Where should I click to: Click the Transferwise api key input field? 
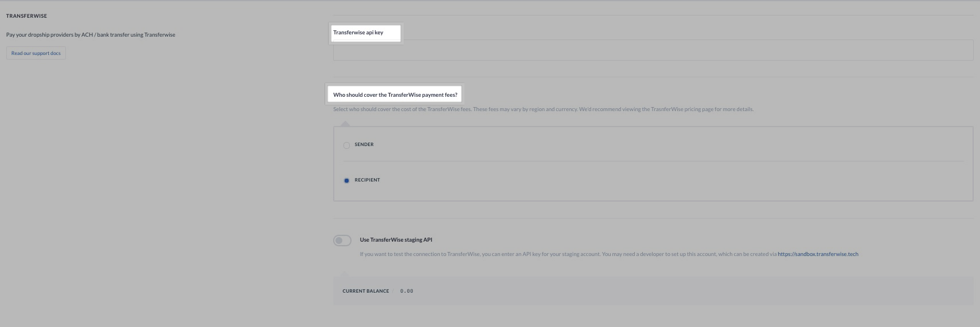pos(653,50)
